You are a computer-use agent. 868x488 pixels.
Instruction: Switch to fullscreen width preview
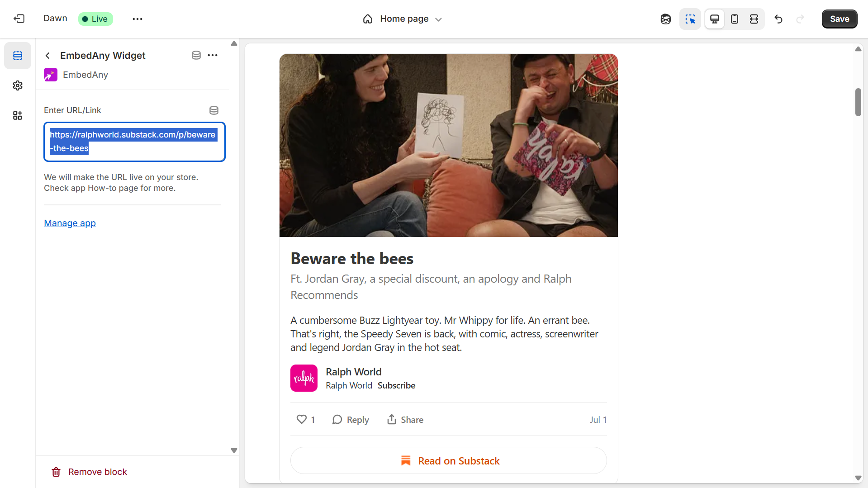(754, 19)
